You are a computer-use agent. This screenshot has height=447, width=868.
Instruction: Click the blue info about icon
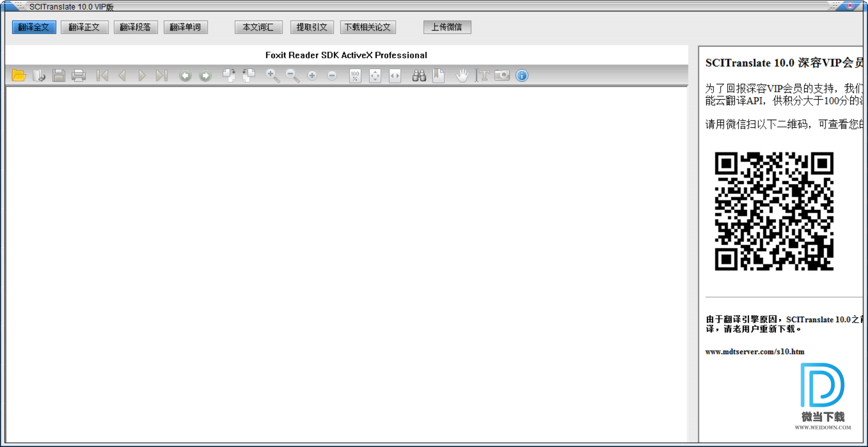coord(522,76)
